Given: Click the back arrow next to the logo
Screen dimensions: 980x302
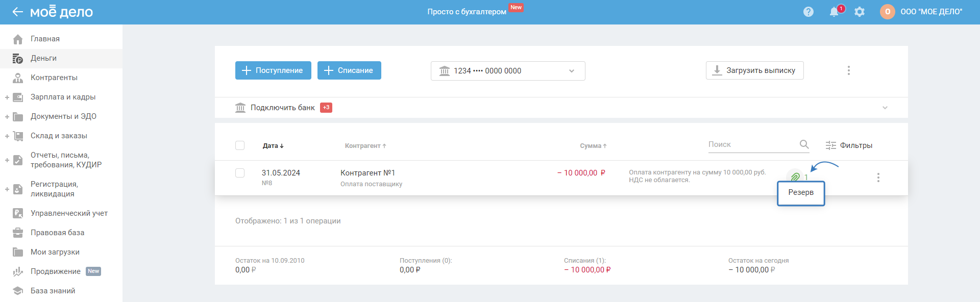Looking at the screenshot, I should [18, 12].
